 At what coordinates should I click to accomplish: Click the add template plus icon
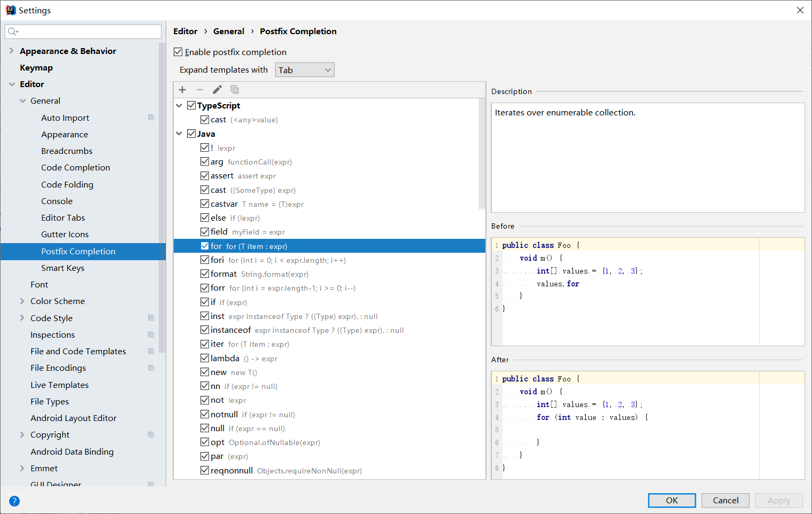(182, 90)
